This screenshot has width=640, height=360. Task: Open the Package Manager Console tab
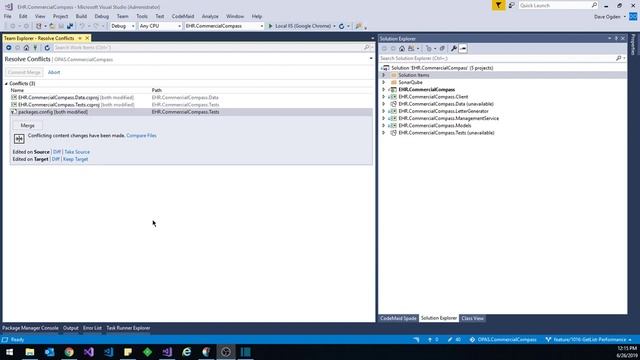pos(31,328)
